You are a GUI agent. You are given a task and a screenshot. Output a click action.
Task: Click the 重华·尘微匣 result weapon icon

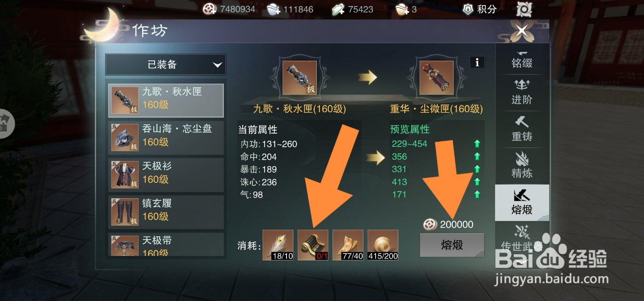tap(436, 78)
